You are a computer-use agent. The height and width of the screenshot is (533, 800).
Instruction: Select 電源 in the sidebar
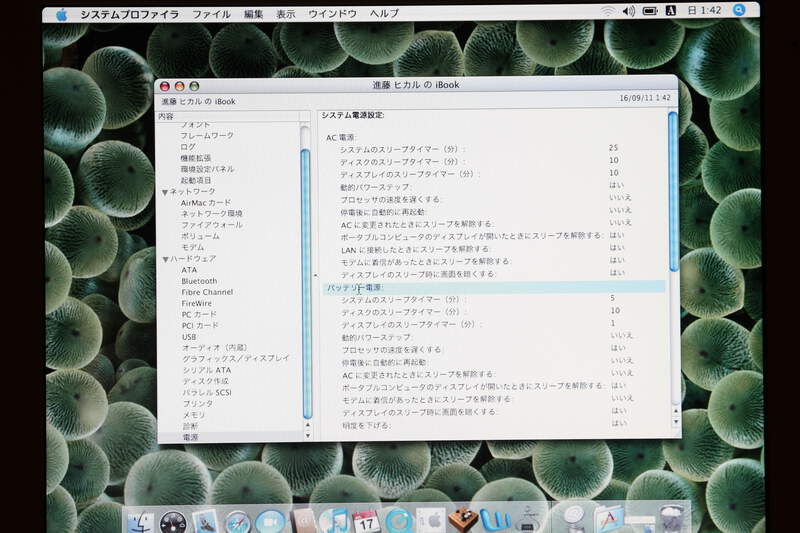[191, 438]
